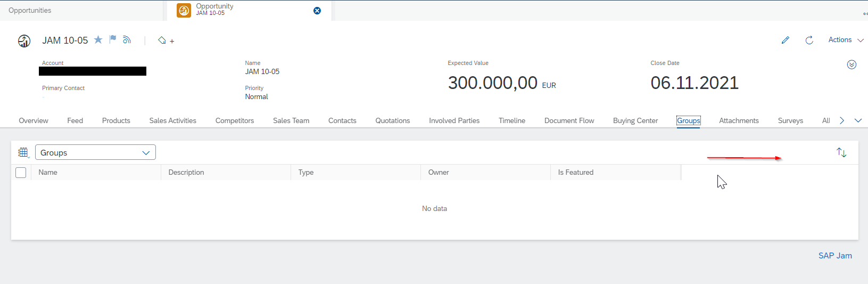Switch to the Products tab
The height and width of the screenshot is (284, 868).
tap(116, 120)
